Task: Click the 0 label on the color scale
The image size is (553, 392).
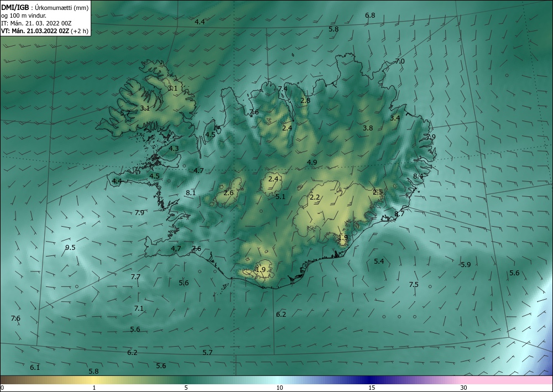Action: (2, 388)
